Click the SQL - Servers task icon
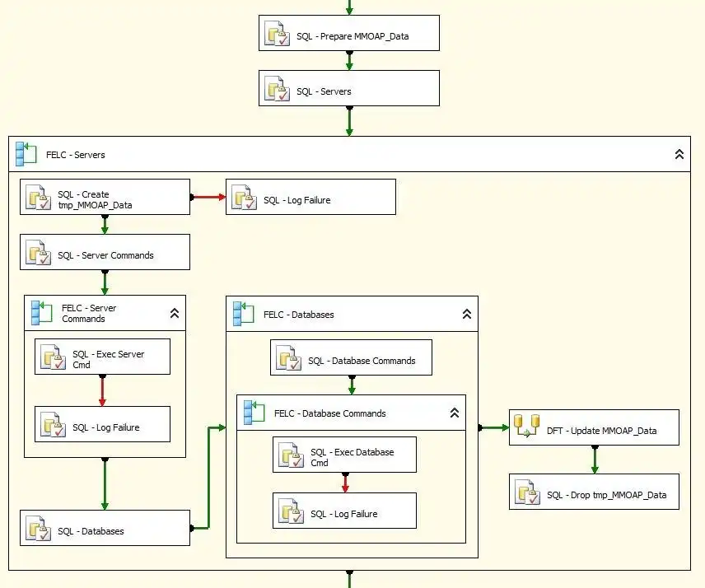Viewport: 705px width, 588px height. click(277, 89)
